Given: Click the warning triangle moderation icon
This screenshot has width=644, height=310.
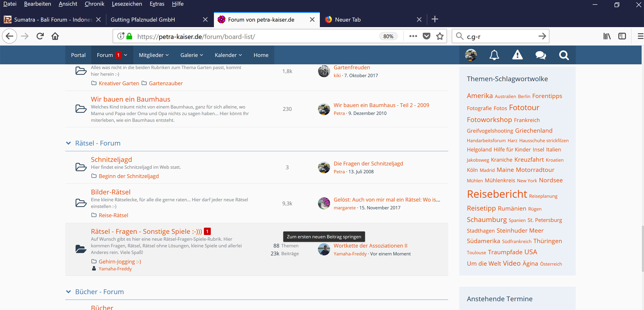Looking at the screenshot, I should pyautogui.click(x=517, y=55).
